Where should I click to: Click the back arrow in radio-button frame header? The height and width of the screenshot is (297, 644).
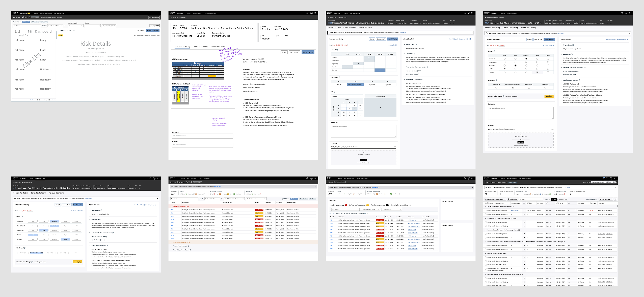486,17
